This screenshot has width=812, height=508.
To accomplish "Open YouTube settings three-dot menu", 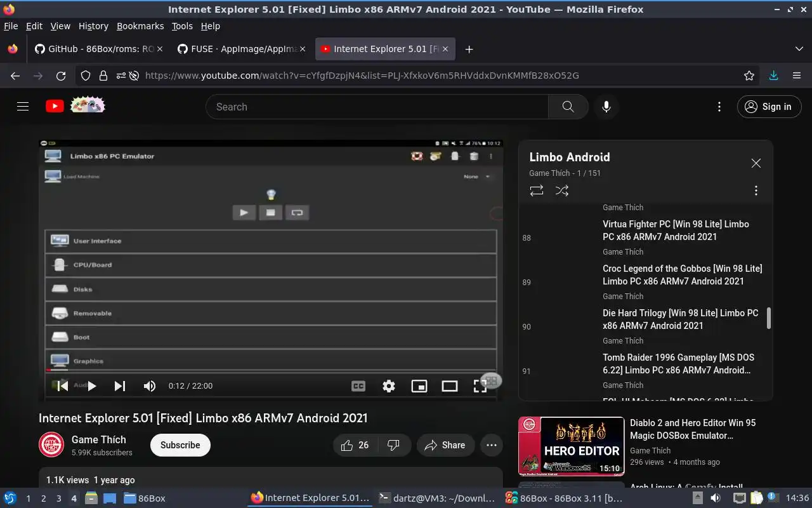I will [x=719, y=107].
